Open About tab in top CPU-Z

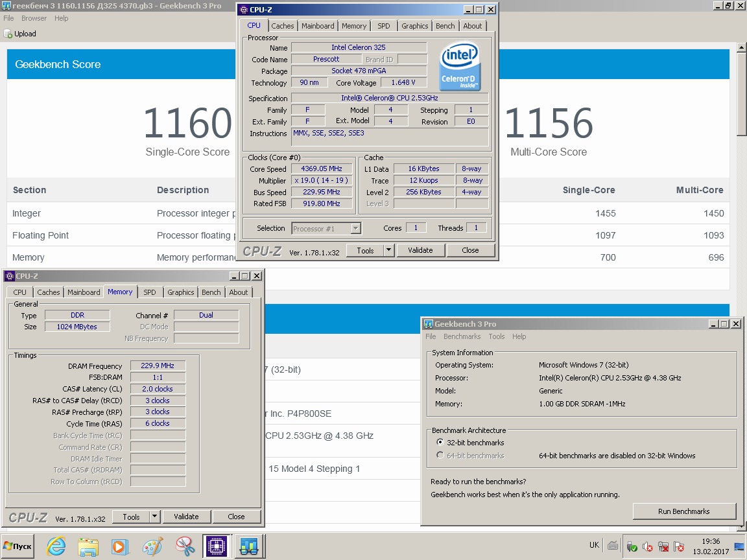[x=473, y=26]
